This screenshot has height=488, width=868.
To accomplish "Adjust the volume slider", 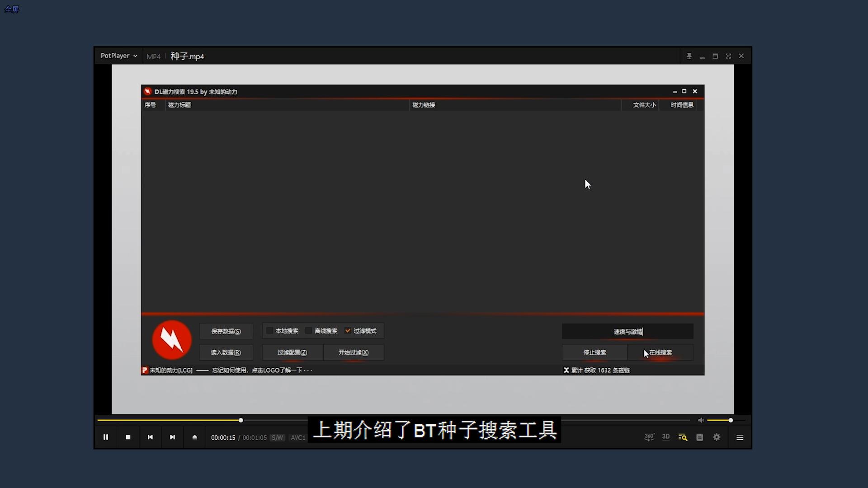I will coord(731,420).
